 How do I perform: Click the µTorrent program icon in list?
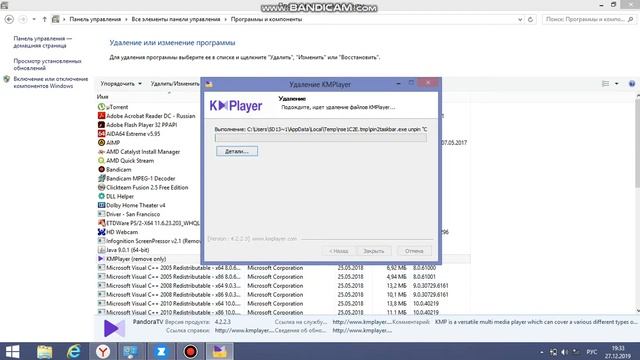pos(101,107)
